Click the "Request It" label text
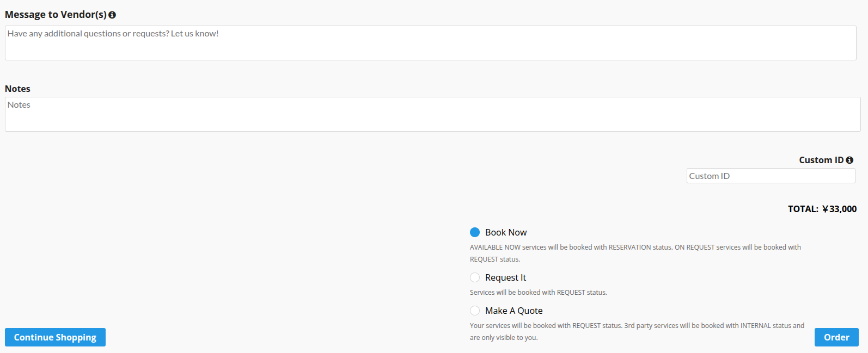The image size is (868, 353). coord(505,277)
